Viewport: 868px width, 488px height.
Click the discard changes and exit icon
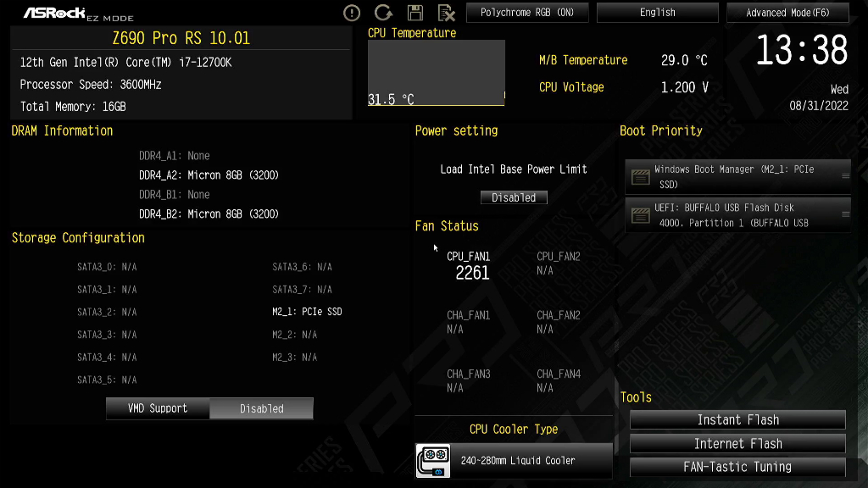[x=446, y=13]
